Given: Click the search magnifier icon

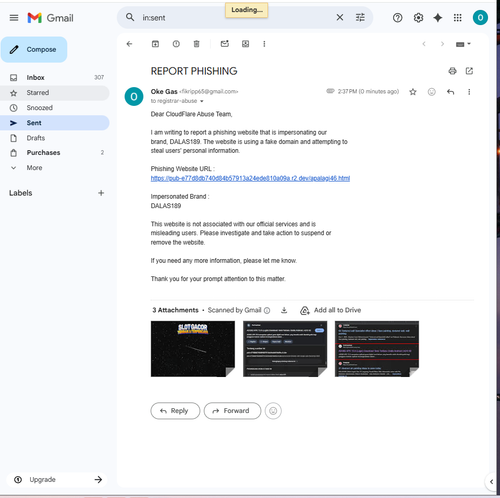Looking at the screenshot, I should (130, 17).
